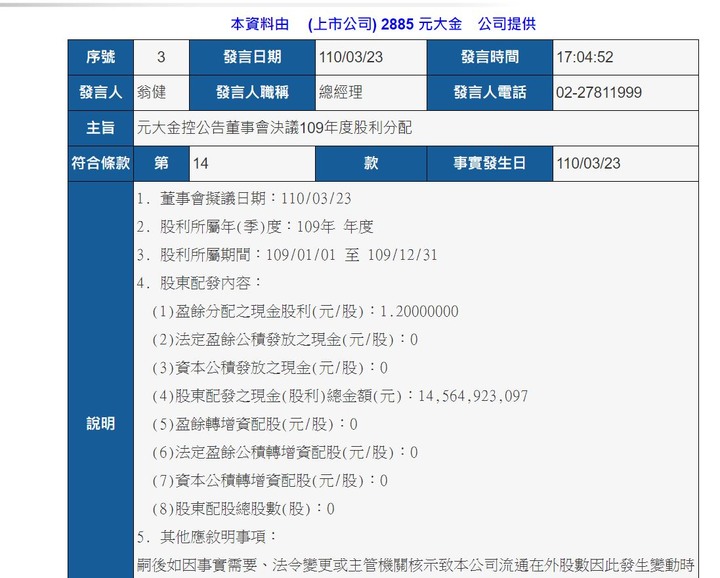The height and width of the screenshot is (578, 720).
Task: Click item (1) 盈餘分配之現金股利 1.20000000
Action: [305, 311]
